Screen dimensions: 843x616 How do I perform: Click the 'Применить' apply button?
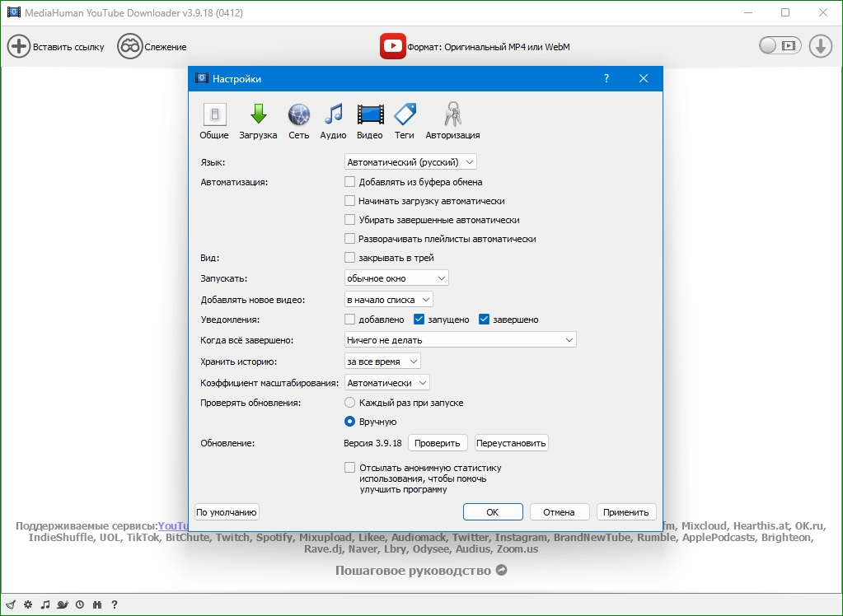[625, 511]
